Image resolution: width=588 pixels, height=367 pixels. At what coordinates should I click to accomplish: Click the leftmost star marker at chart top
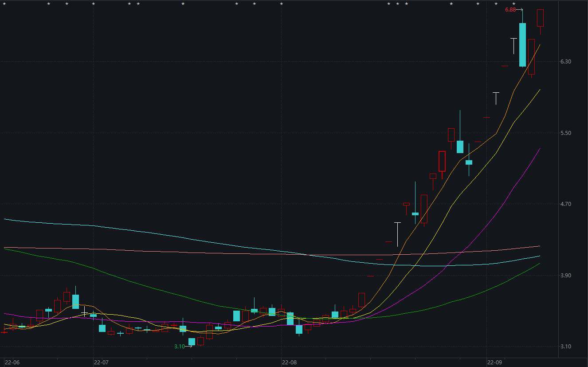point(5,4)
